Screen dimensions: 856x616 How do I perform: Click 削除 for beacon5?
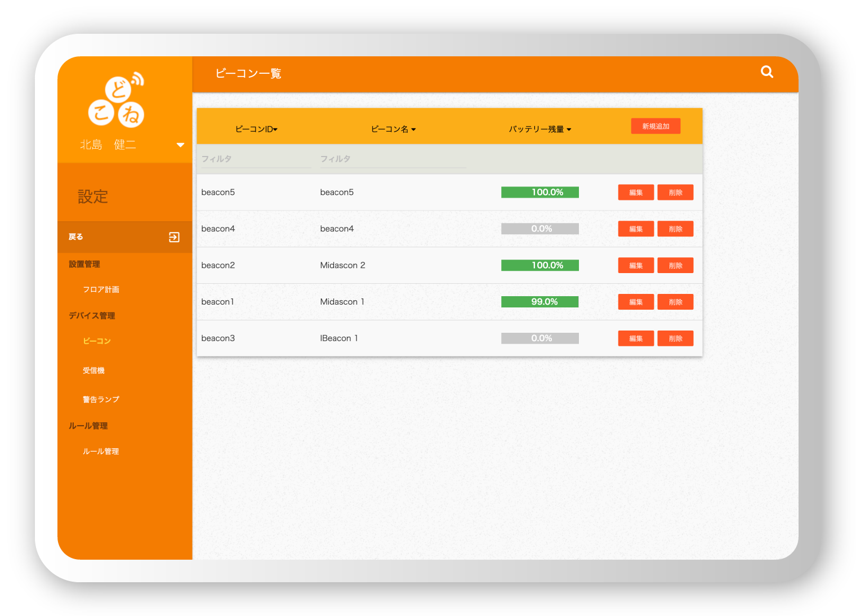coord(675,193)
